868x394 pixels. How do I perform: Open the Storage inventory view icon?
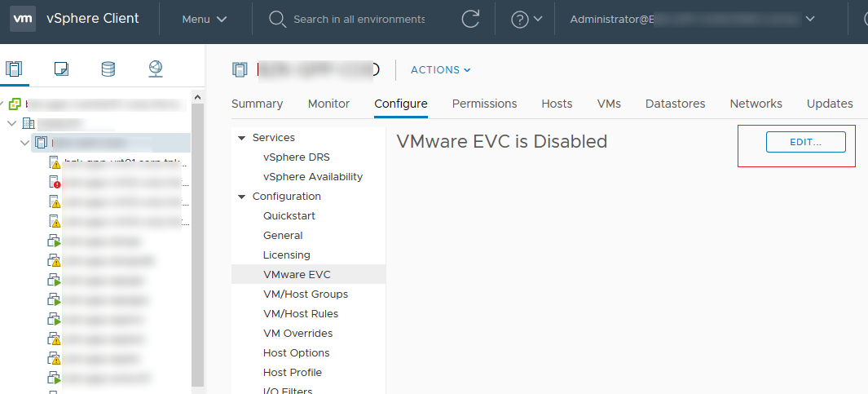tap(108, 69)
